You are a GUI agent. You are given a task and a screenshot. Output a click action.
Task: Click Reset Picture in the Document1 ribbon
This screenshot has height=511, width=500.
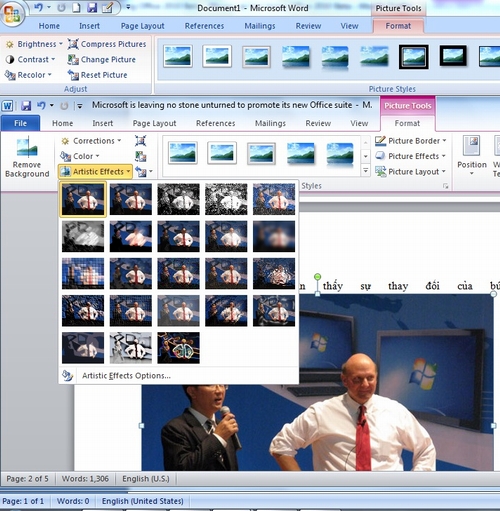[x=97, y=75]
